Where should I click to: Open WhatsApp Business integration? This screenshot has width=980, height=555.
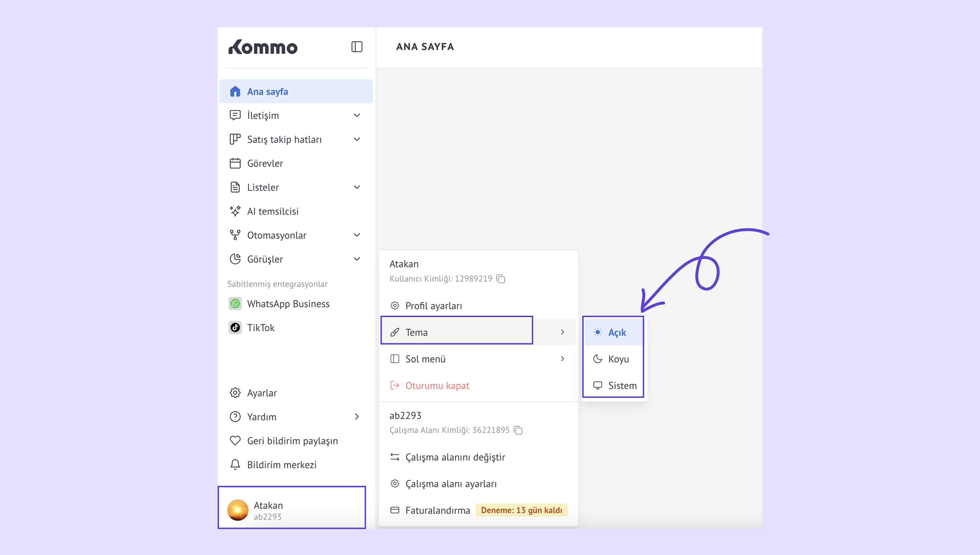click(x=288, y=304)
